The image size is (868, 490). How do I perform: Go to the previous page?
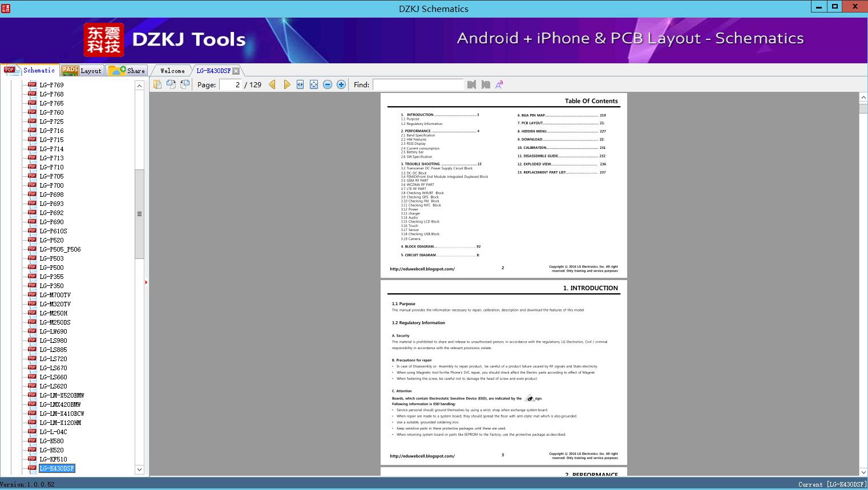[x=272, y=84]
